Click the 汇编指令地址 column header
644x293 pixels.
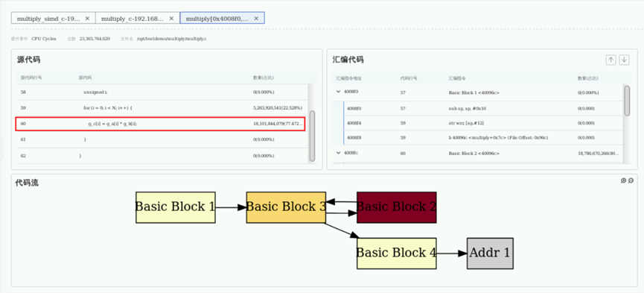pyautogui.click(x=348, y=78)
